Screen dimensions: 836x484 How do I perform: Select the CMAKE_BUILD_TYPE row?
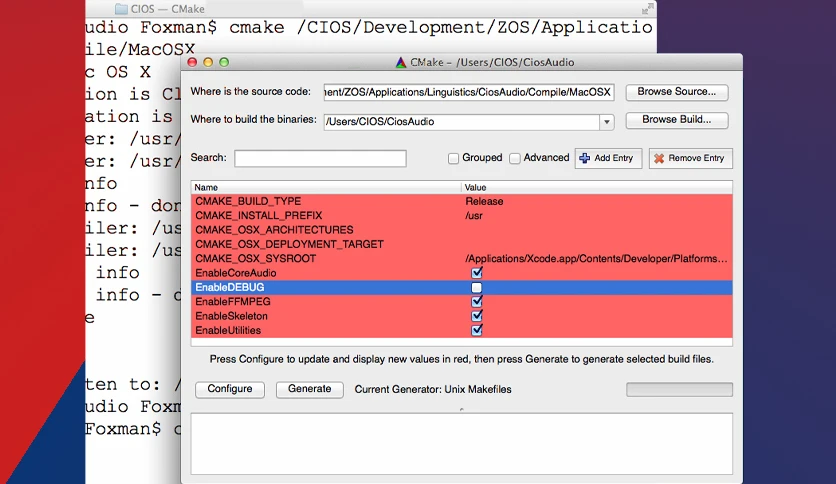(x=462, y=201)
